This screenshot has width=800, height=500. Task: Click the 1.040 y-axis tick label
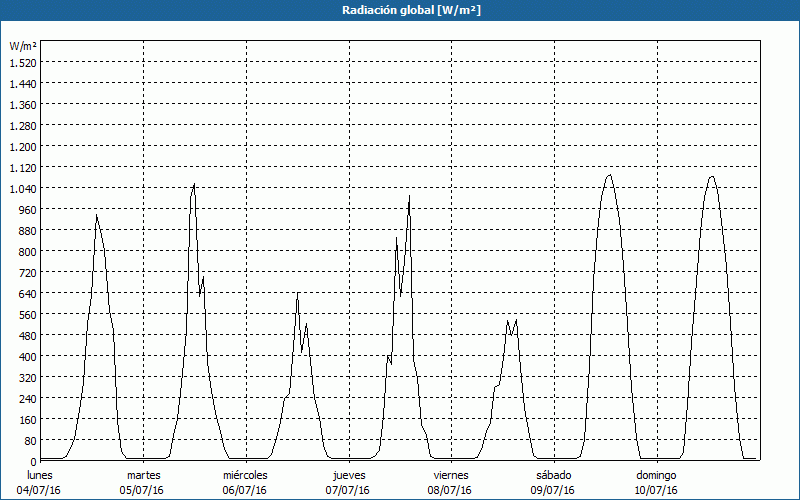coord(23,188)
